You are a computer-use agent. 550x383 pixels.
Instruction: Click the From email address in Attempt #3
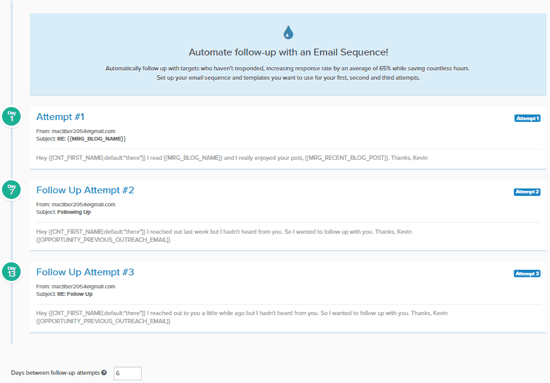click(x=83, y=287)
